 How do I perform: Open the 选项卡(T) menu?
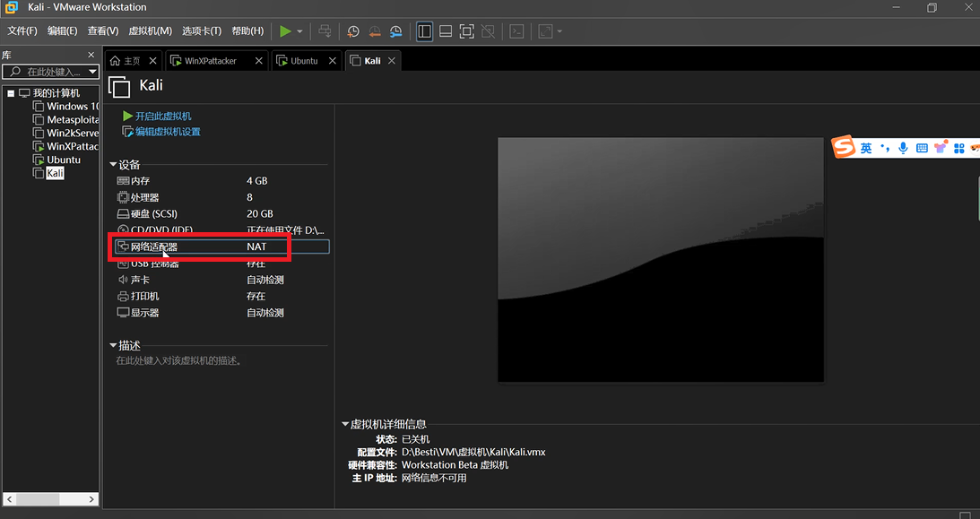pos(202,30)
